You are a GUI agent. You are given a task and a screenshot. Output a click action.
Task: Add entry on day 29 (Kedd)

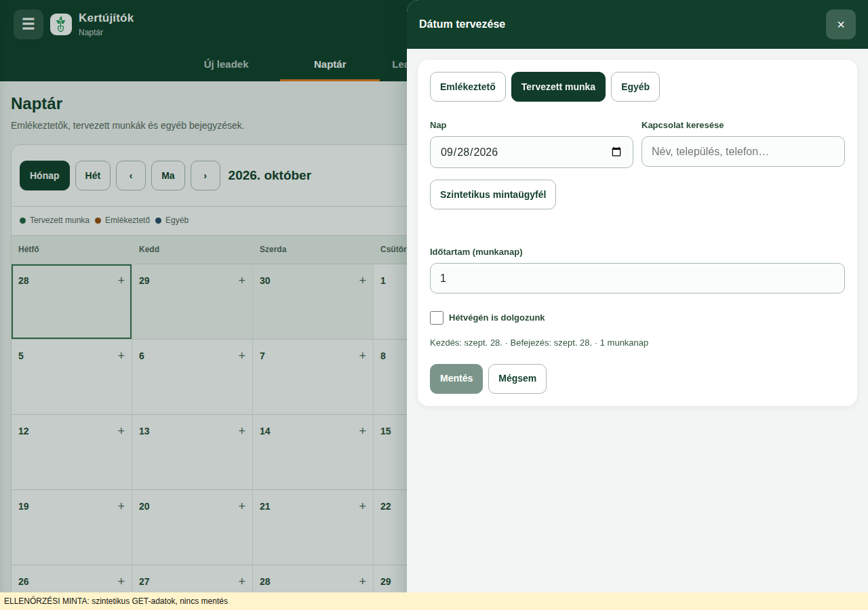coord(241,280)
